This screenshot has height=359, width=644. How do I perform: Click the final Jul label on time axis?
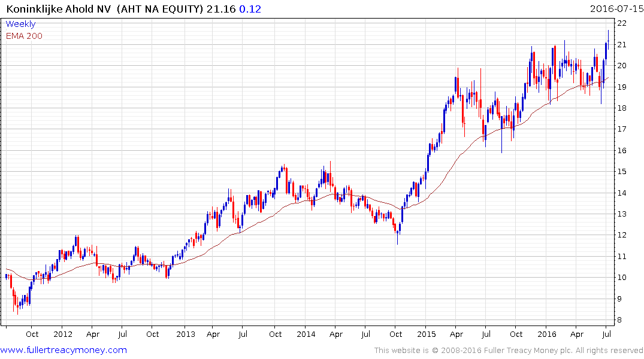(607, 334)
